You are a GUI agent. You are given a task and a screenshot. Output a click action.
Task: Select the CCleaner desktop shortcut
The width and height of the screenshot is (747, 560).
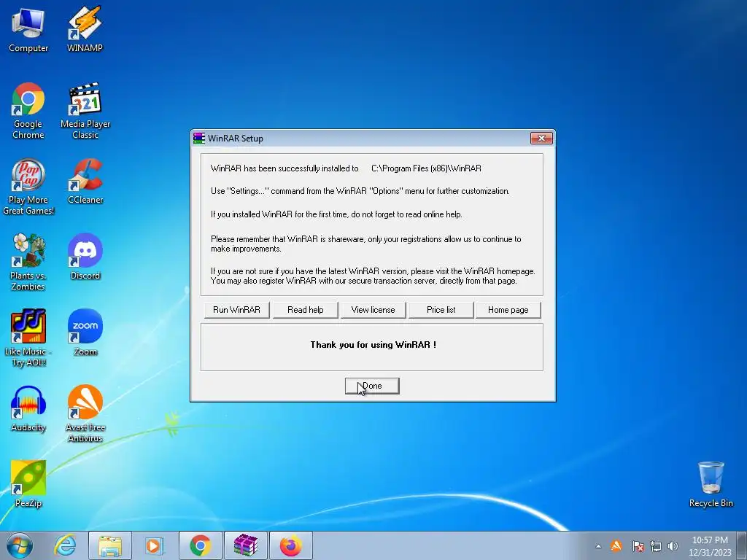pyautogui.click(x=85, y=182)
